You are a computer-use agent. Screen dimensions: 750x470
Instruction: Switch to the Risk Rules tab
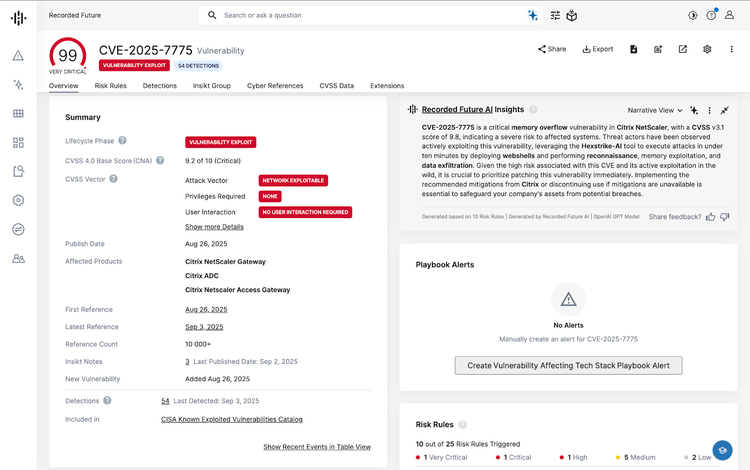(x=110, y=86)
